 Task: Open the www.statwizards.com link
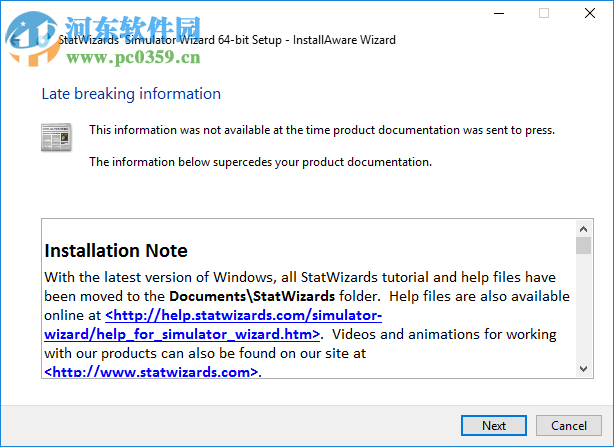pos(151,371)
